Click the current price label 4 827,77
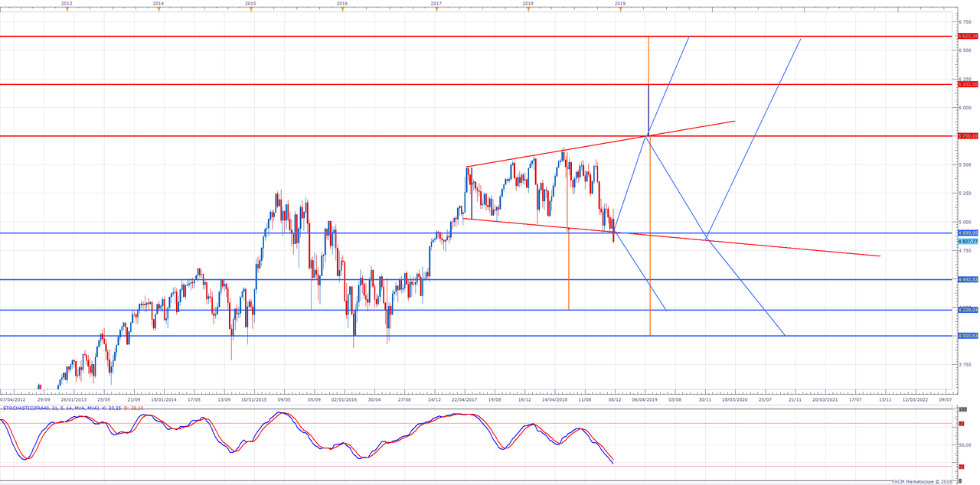Image resolution: width=980 pixels, height=485 pixels. pos(968,241)
